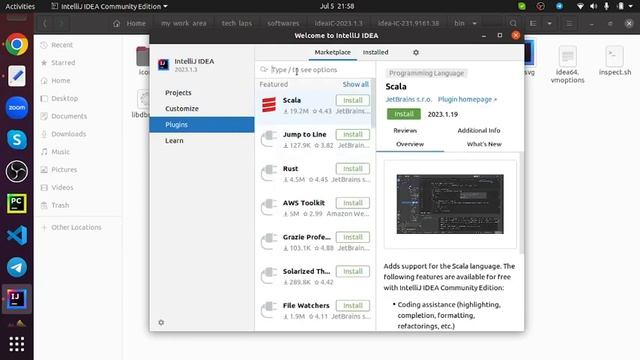Screen dimensions: 640x360
Task: Open Visual Studio Code from the dock
Action: [x=17, y=235]
